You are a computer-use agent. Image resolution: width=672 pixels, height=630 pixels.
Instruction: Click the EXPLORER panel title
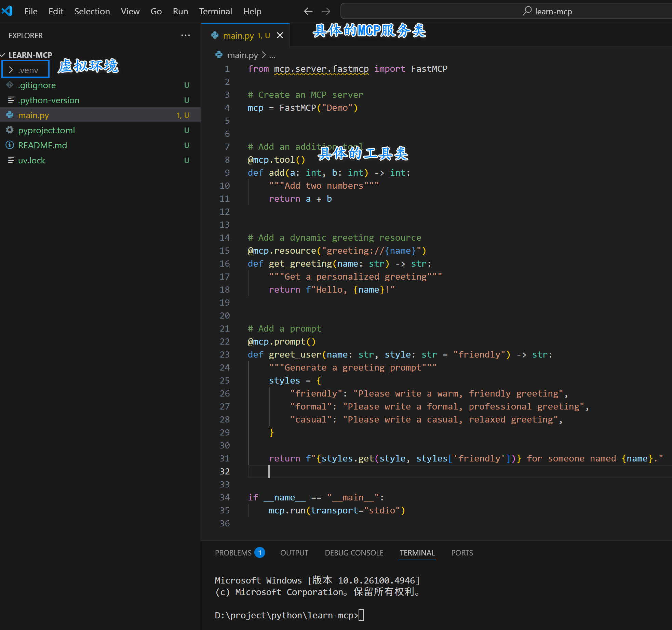coord(26,36)
